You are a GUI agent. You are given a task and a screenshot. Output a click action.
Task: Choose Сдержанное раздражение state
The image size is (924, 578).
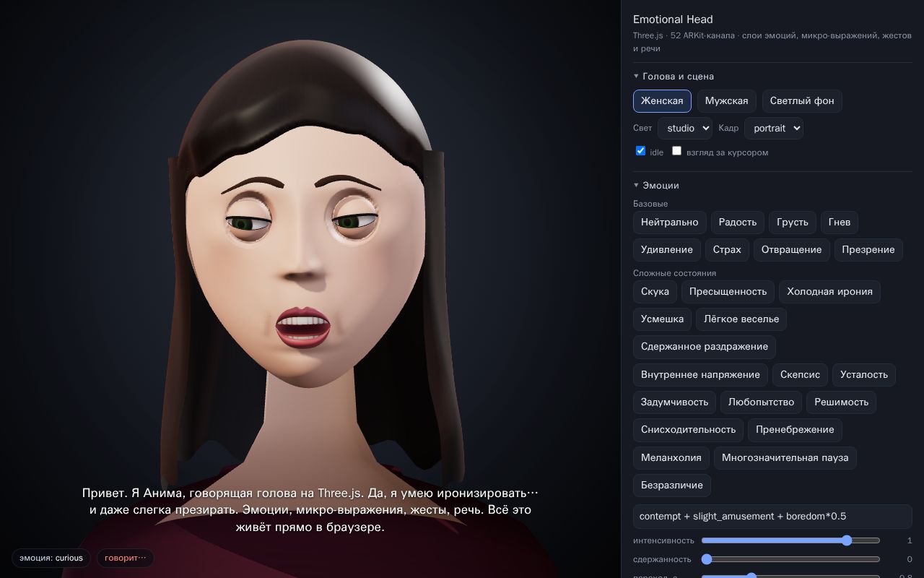click(x=705, y=347)
